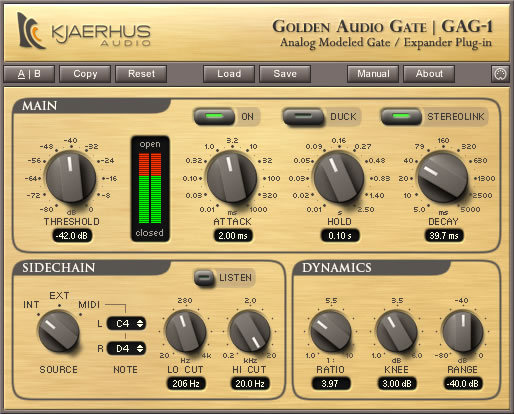The image size is (514, 414).
Task: Enable the sidechain LISTEN switch
Action: pos(204,277)
